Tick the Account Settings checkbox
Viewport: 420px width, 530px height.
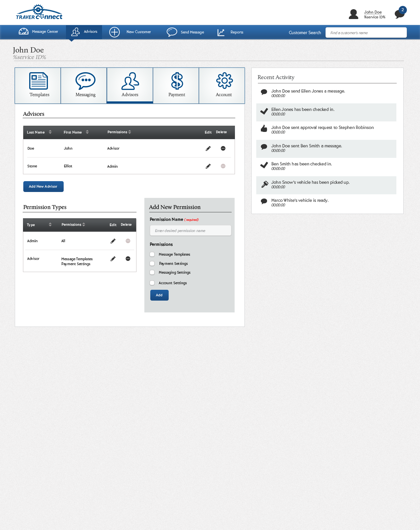tap(152, 283)
